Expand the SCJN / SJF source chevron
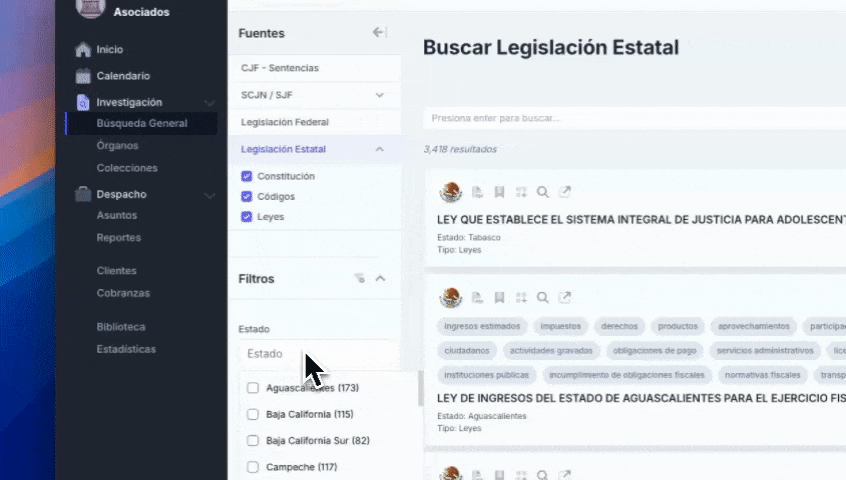 click(379, 95)
